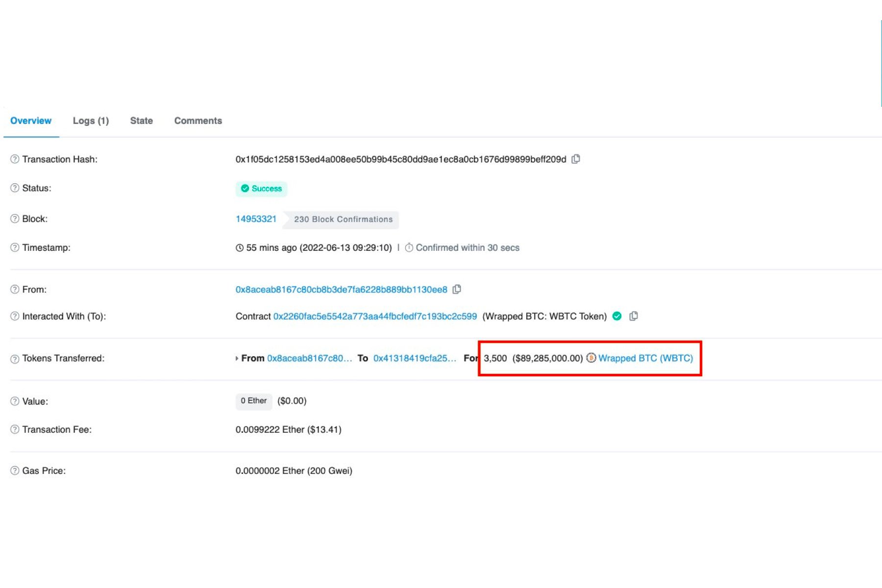Image resolution: width=882 pixels, height=588 pixels.
Task: Open block 14953321
Action: point(256,219)
